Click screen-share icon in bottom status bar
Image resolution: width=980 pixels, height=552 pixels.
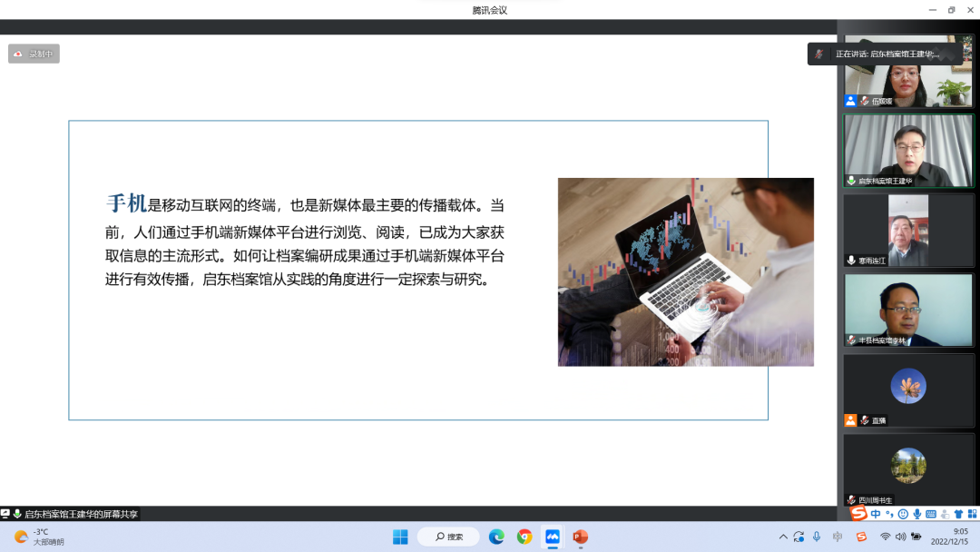coord(5,514)
